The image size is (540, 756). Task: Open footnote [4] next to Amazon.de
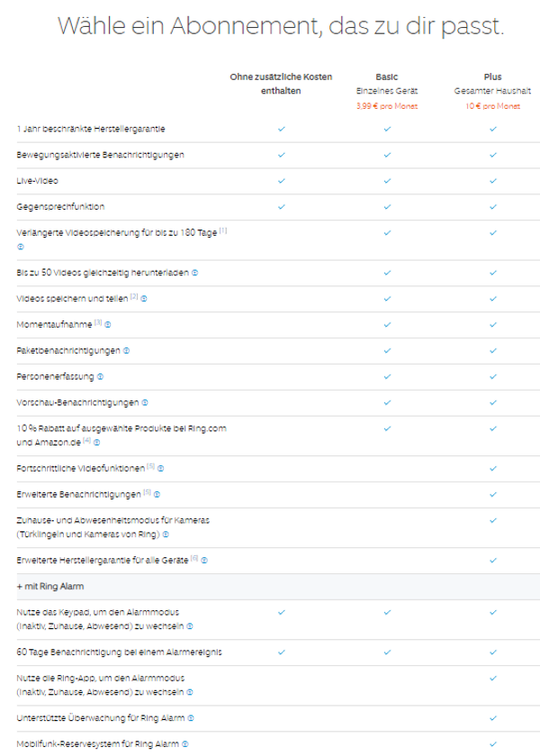click(86, 441)
